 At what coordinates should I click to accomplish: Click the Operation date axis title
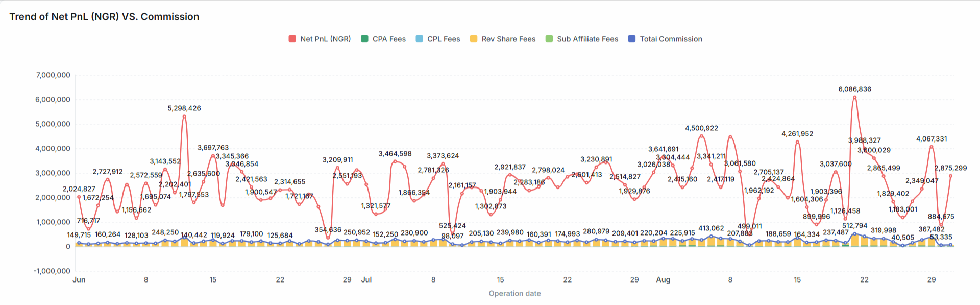point(514,293)
